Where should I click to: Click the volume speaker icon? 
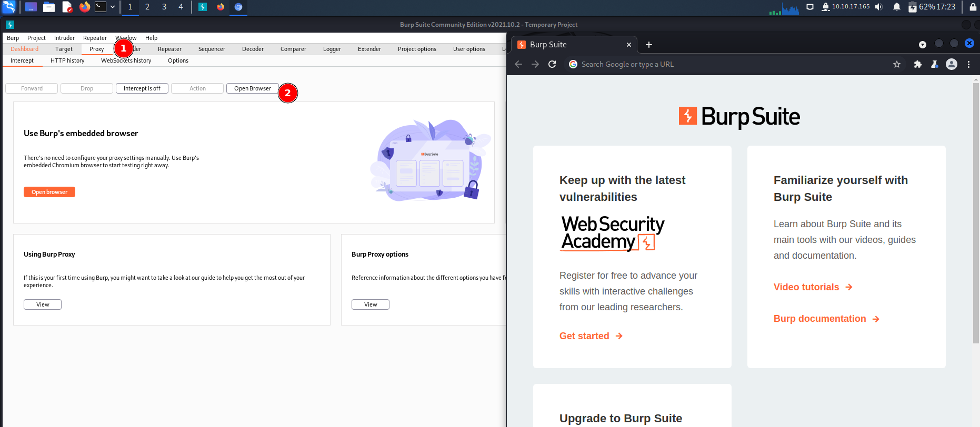point(878,7)
